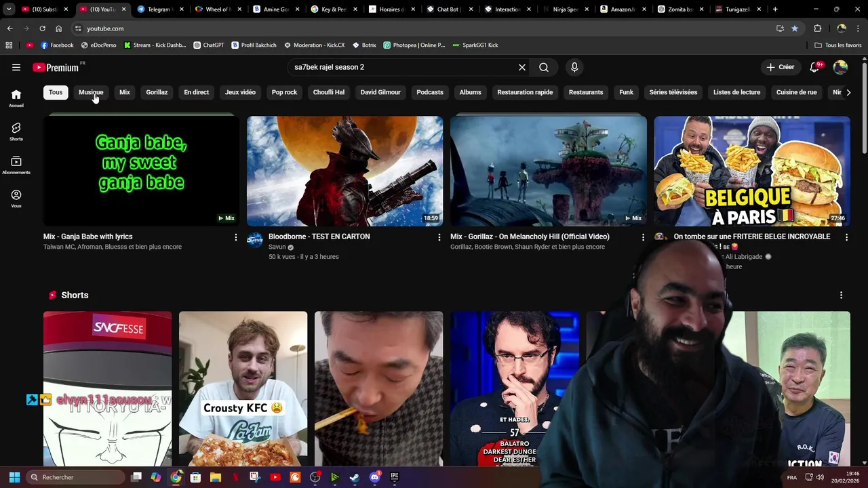Open the Gorillaz Melancholy Hill thumbnail
The image size is (868, 488).
pos(548,171)
